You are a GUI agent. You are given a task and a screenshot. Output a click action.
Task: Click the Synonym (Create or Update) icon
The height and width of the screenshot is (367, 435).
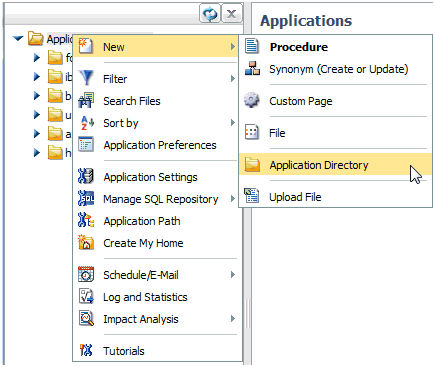pyautogui.click(x=252, y=68)
